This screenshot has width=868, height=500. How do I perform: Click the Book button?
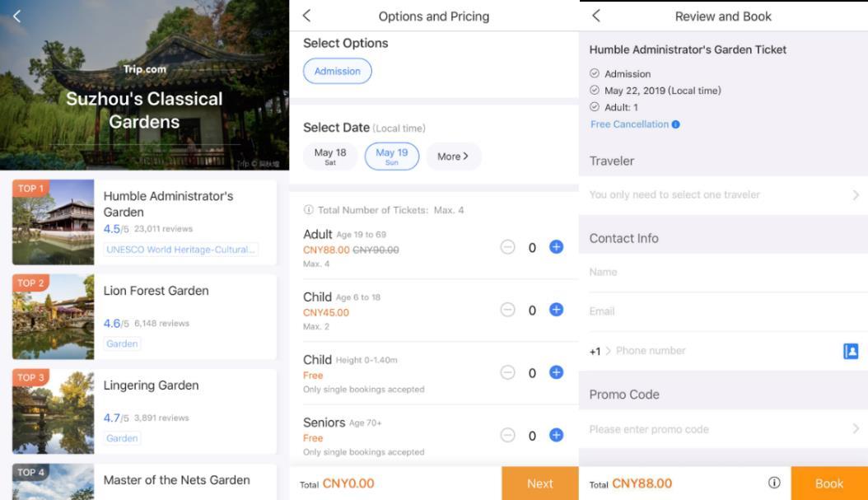click(829, 484)
